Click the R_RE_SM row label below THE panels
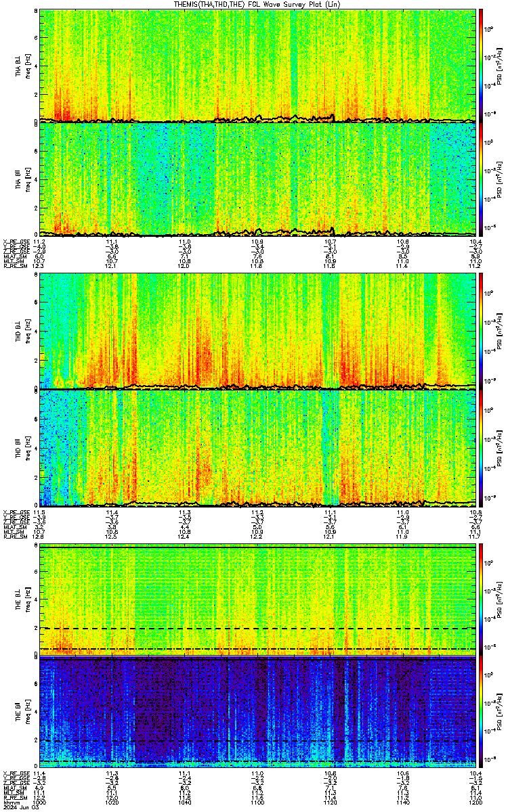Viewport: 508px width, 812px height. point(14,798)
